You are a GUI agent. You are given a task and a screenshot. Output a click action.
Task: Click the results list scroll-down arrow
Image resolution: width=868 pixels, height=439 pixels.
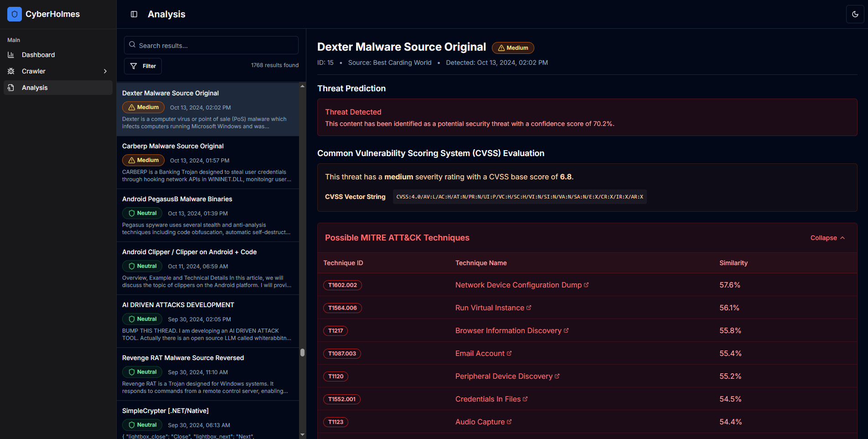pos(302,435)
